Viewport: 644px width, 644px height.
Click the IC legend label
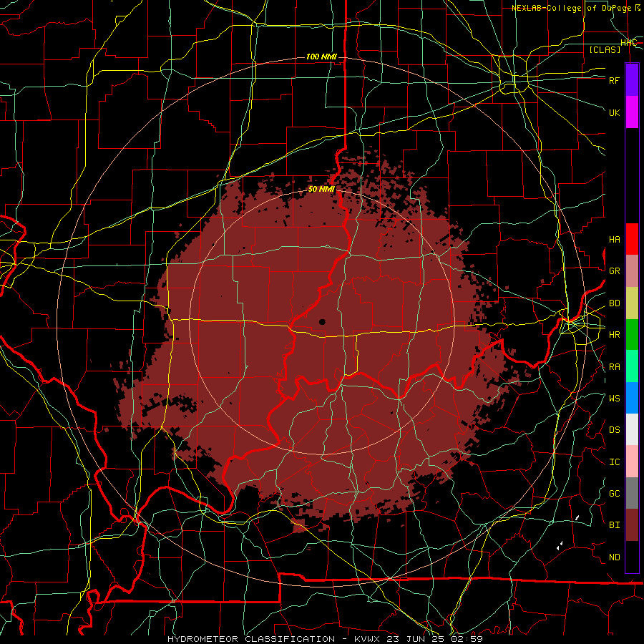(x=614, y=462)
